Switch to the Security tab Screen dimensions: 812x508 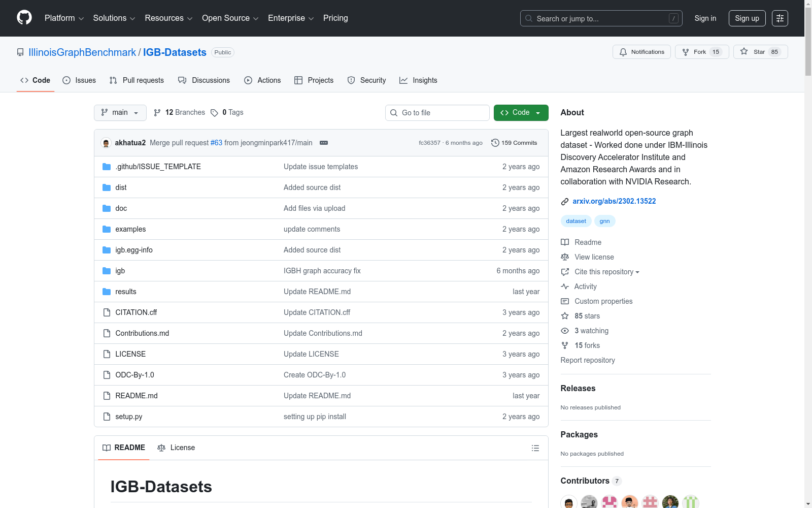pos(366,80)
